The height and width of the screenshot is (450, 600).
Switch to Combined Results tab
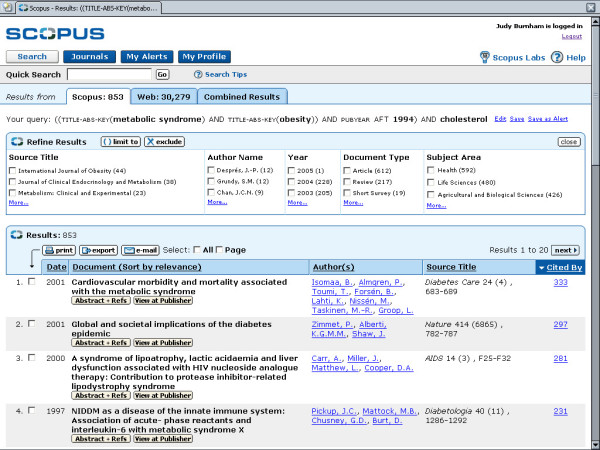pos(242,97)
